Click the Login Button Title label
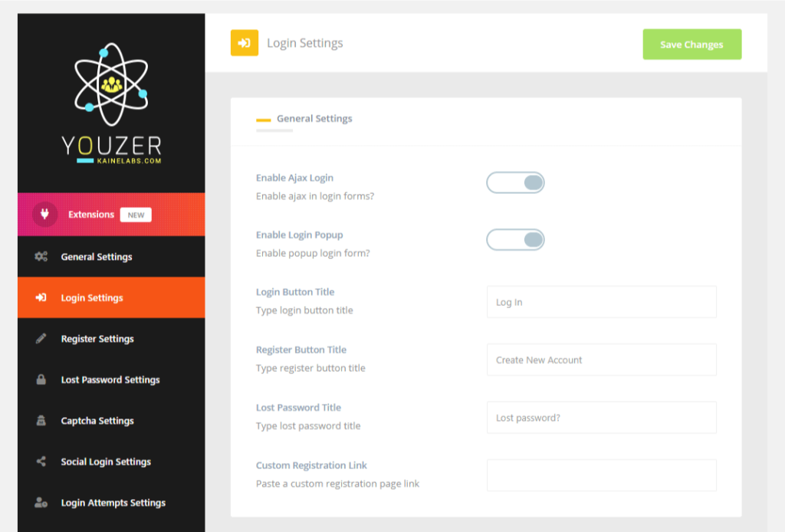 click(295, 292)
